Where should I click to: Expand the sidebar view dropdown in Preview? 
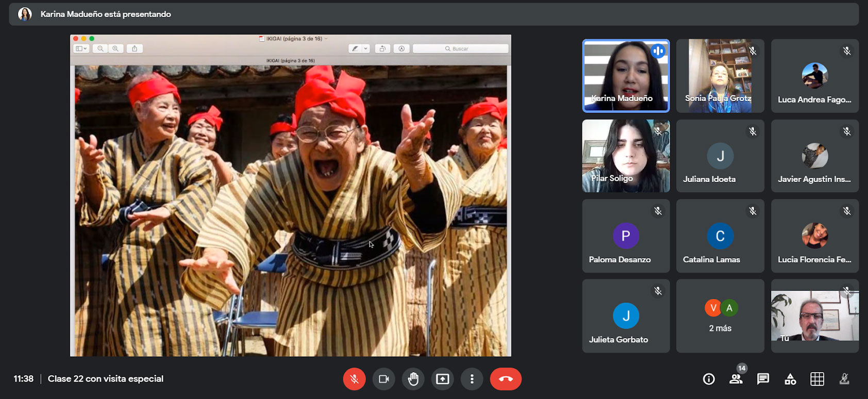pyautogui.click(x=81, y=48)
